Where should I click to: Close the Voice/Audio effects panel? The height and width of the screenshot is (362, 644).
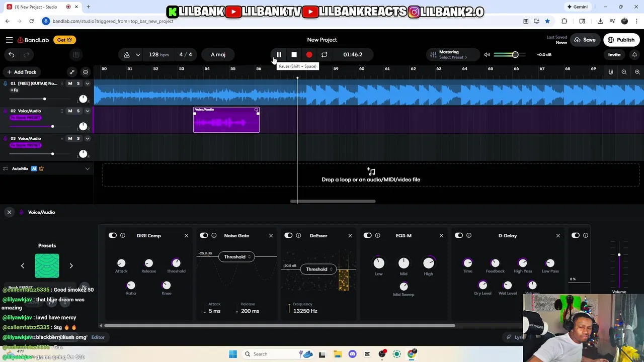(9, 212)
